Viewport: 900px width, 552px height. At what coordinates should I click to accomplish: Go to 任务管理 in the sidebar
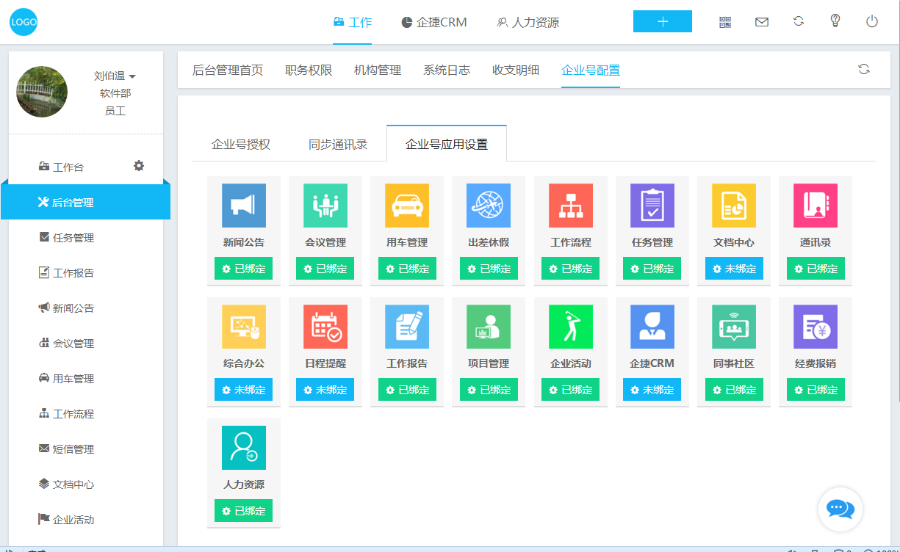click(x=73, y=238)
